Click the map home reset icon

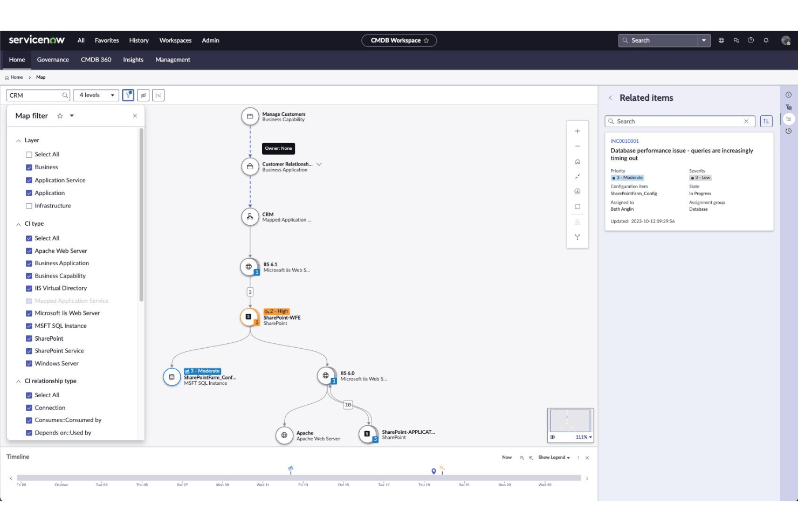tap(577, 161)
